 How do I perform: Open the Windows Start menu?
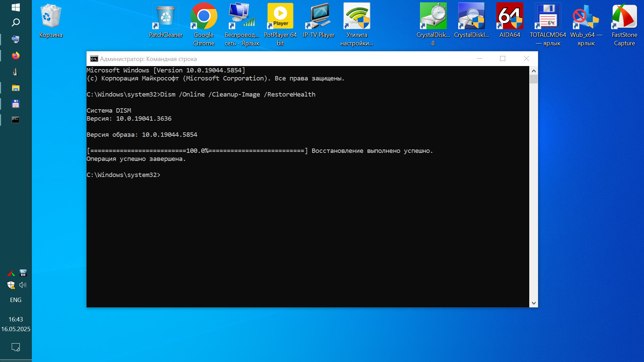pyautogui.click(x=16, y=7)
